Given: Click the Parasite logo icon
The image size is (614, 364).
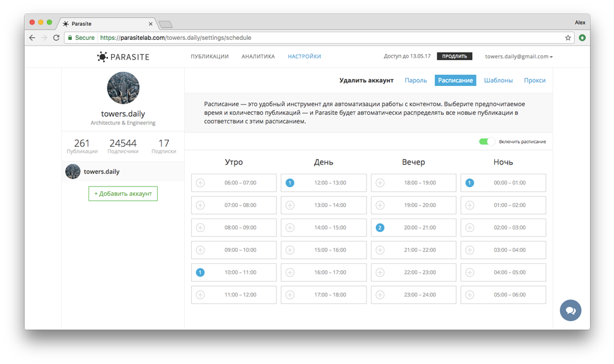Looking at the screenshot, I should click(x=102, y=56).
